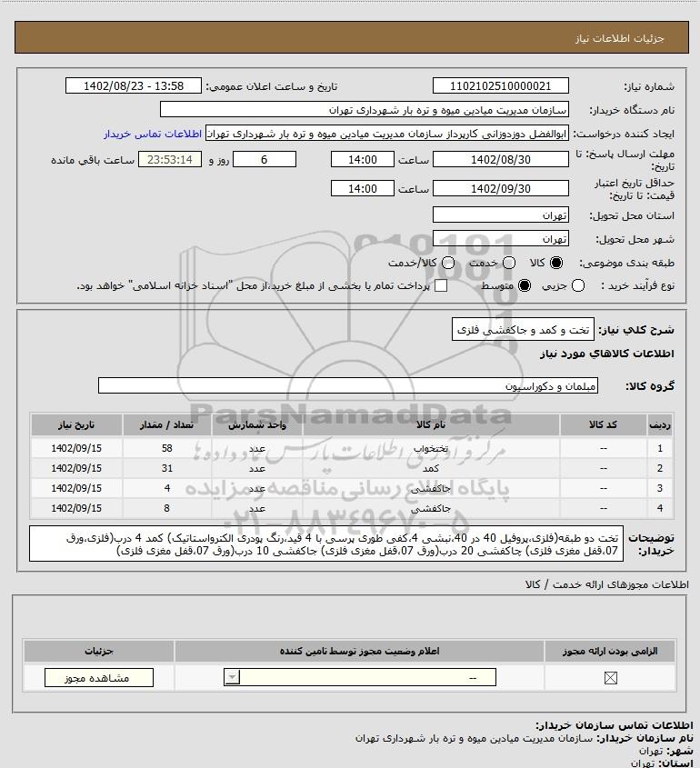This screenshot has width=700, height=768.
Task: Click the کد کالا column header
Action: point(603,424)
